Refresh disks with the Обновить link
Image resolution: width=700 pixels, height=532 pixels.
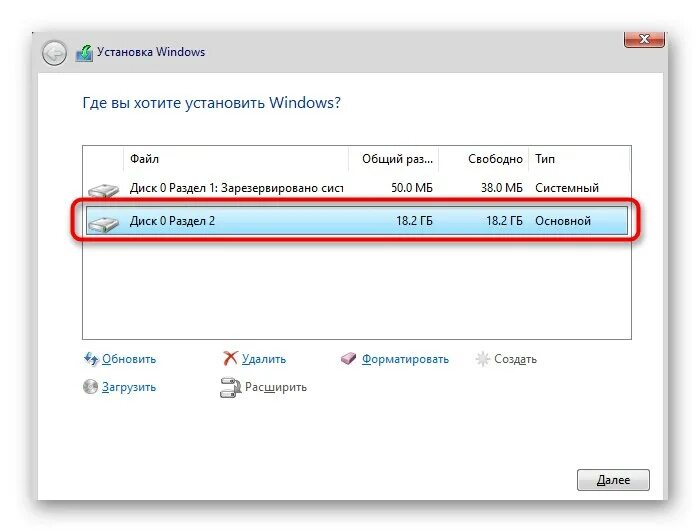[x=129, y=359]
